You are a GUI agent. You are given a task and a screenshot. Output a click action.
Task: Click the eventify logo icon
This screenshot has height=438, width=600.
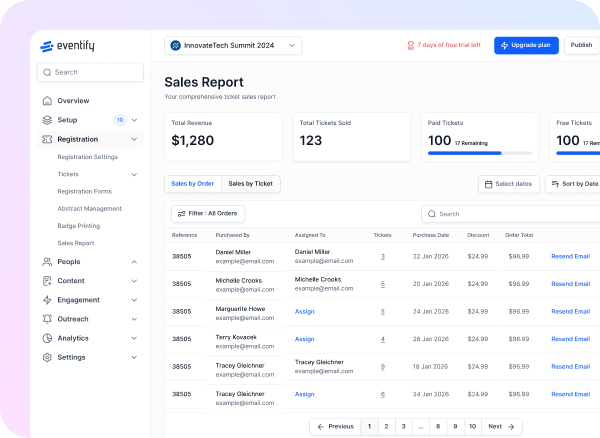pos(47,46)
